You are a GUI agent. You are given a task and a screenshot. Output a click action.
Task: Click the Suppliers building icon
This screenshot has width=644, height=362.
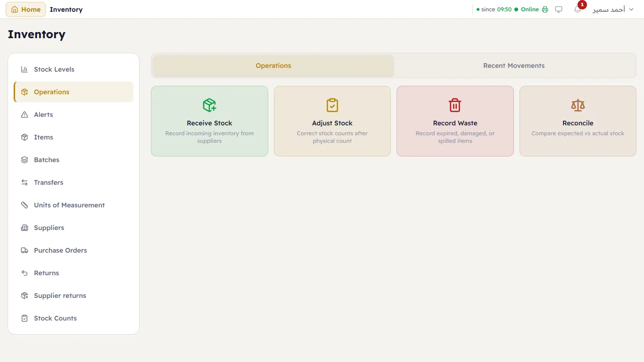25,228
